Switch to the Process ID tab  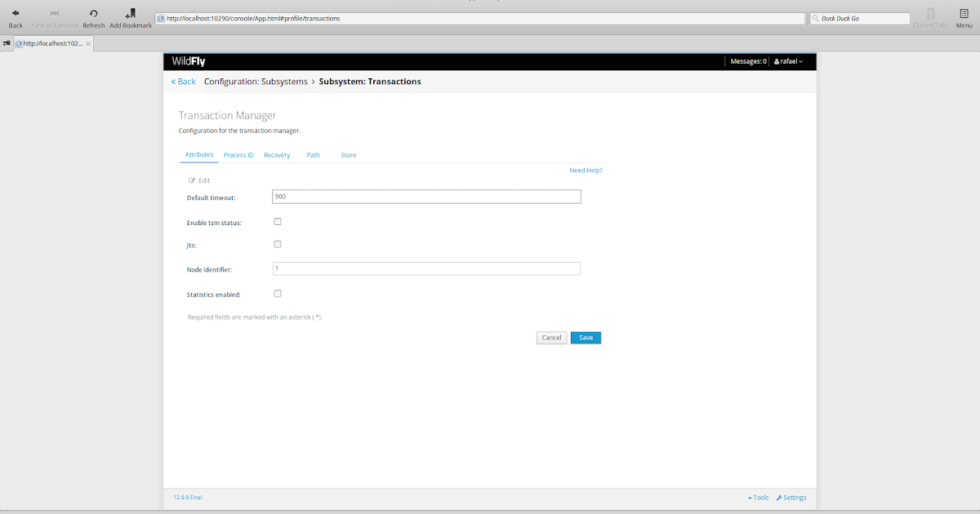(238, 154)
